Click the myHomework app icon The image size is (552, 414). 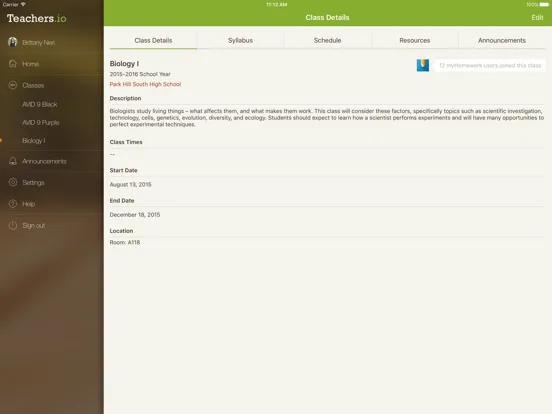[423, 65]
